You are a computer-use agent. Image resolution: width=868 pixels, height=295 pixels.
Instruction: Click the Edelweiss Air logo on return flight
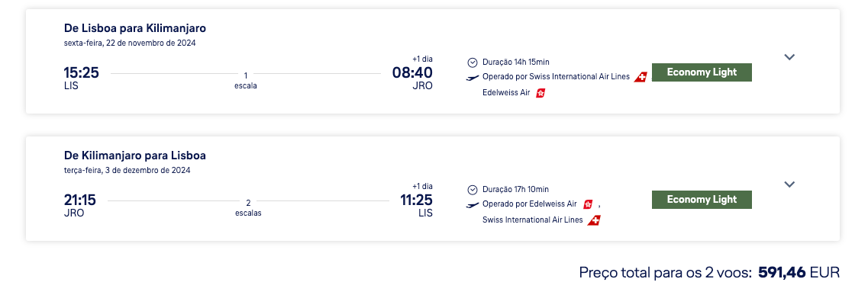coord(587,204)
